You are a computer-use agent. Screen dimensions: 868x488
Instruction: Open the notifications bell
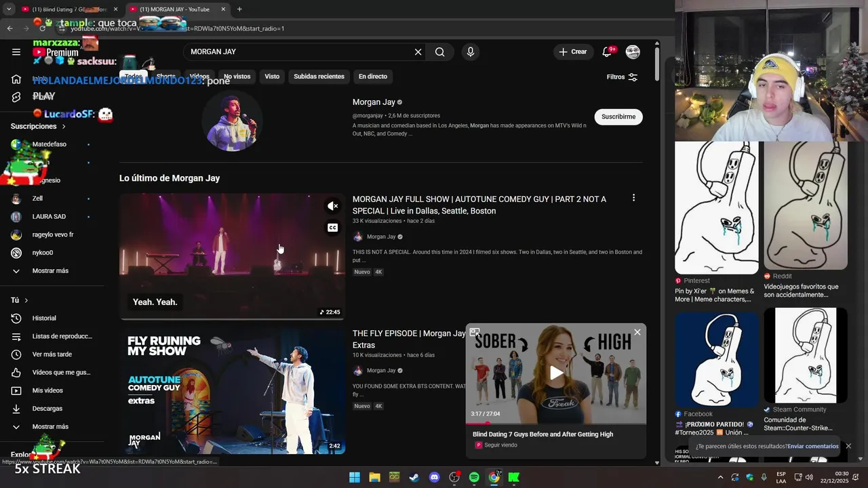[607, 52]
